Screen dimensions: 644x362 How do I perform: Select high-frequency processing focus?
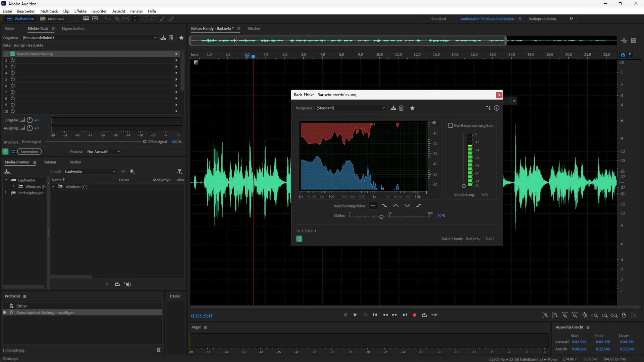[x=419, y=205]
